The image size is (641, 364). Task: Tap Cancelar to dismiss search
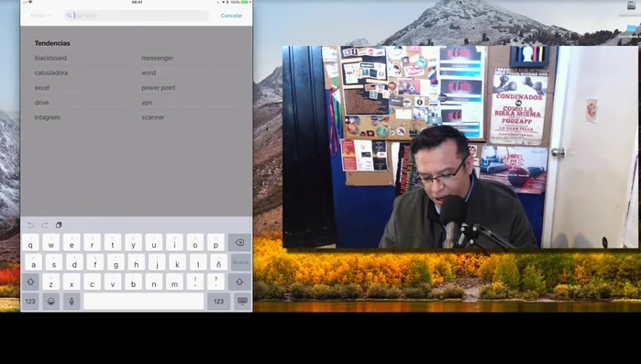click(231, 16)
